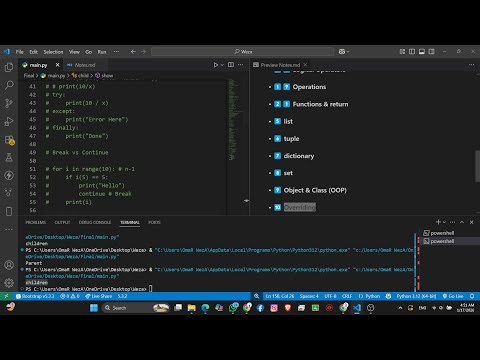Open the Run menu
The width and height of the screenshot is (480, 360).
102,52
